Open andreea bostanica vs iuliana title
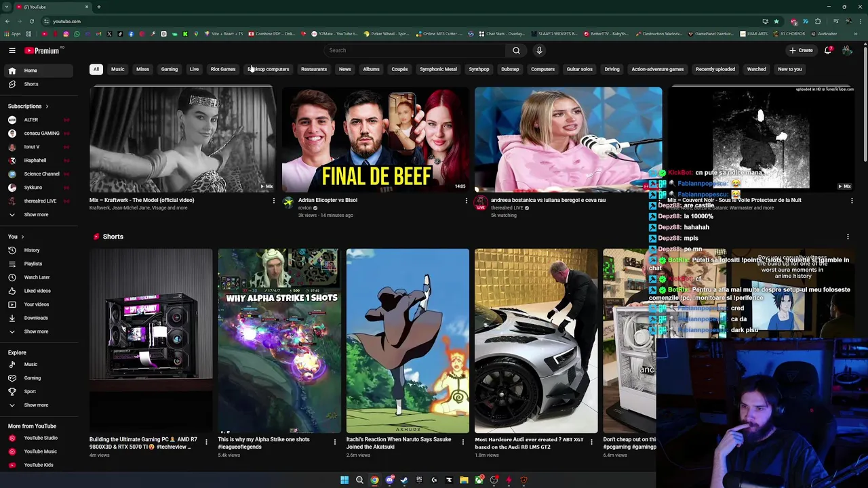Screen dimensions: 868x488 [548, 200]
